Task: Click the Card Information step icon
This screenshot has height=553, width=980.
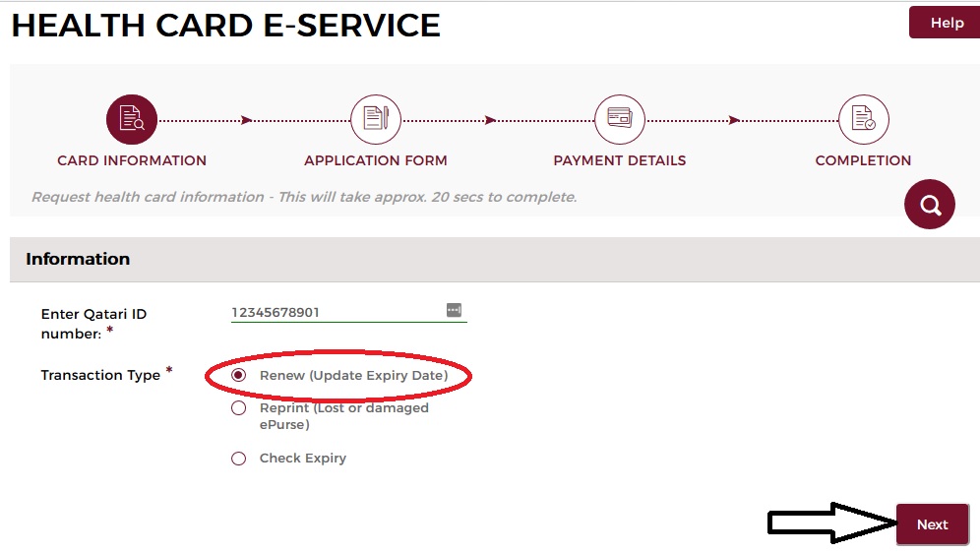Action: [132, 120]
